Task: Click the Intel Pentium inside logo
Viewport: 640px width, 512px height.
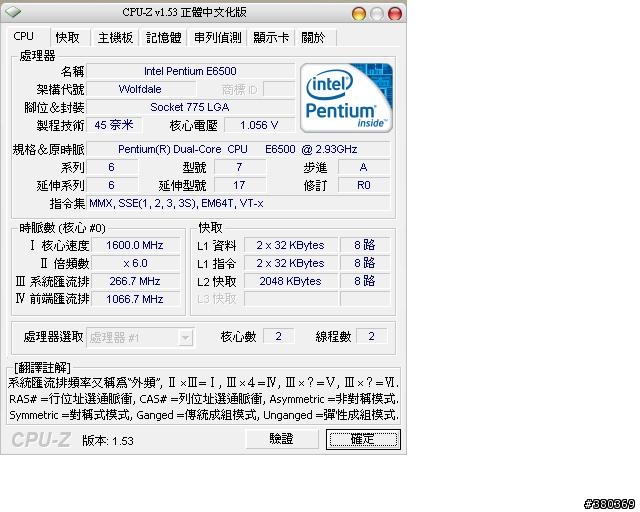Action: pyautogui.click(x=346, y=98)
